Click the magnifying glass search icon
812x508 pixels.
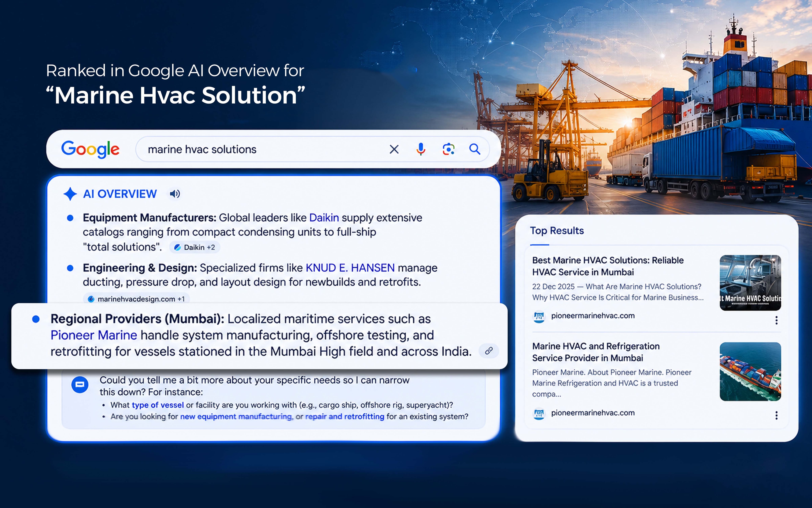[475, 149]
